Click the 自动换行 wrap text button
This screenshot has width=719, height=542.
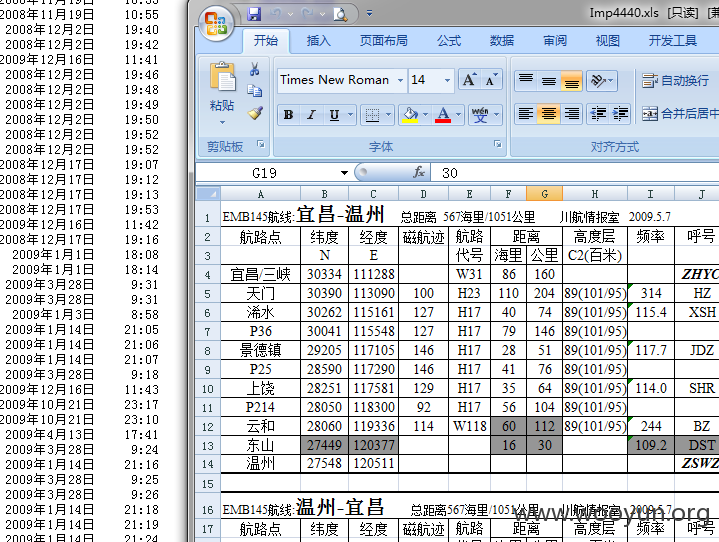676,81
